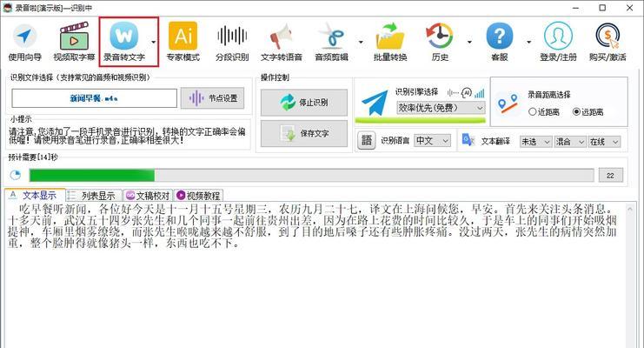Click 停止识别 to stop recognition

[304, 102]
